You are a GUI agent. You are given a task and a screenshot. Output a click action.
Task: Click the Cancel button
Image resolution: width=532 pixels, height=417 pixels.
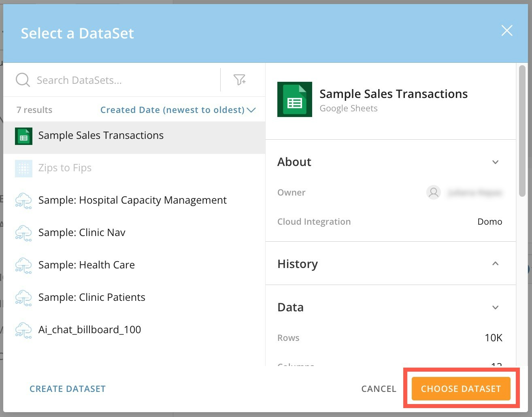click(x=379, y=389)
